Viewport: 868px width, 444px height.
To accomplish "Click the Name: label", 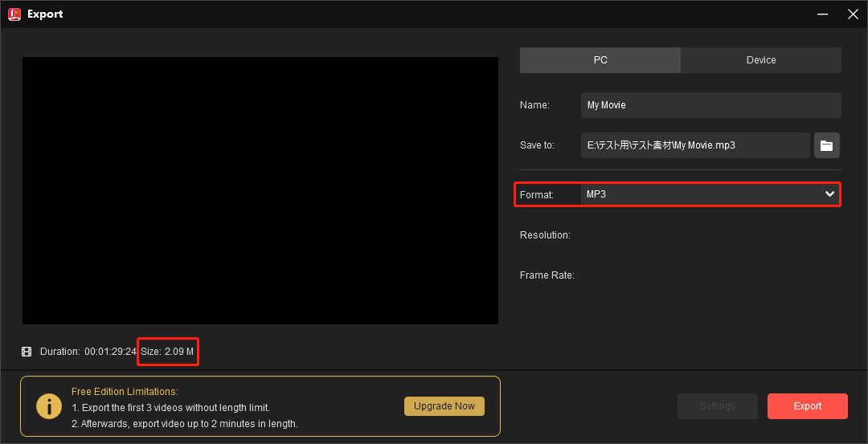I will point(534,105).
